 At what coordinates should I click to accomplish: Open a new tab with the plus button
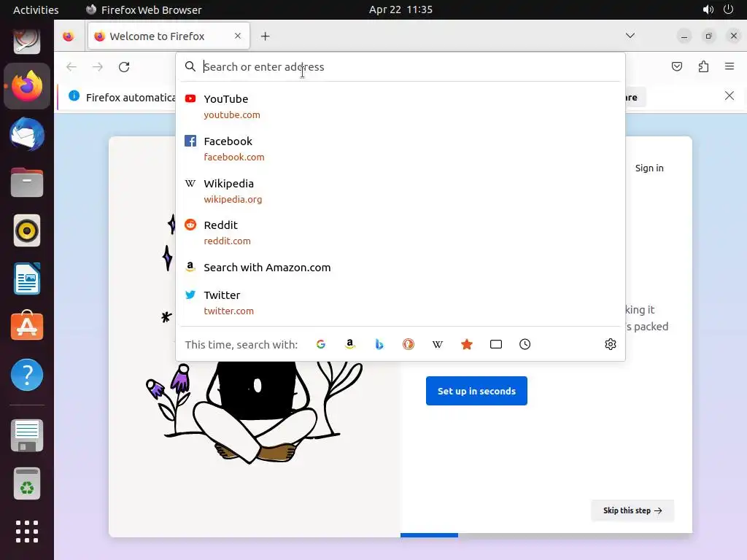[266, 36]
